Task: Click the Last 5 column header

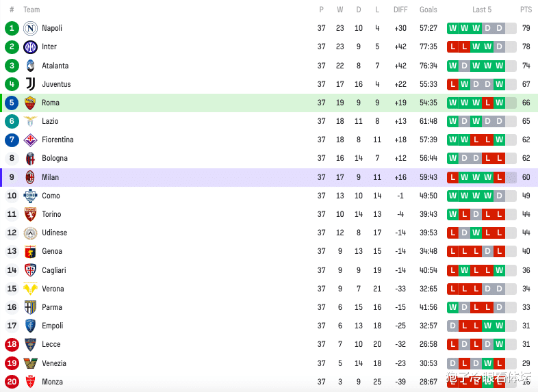Action: click(x=482, y=10)
